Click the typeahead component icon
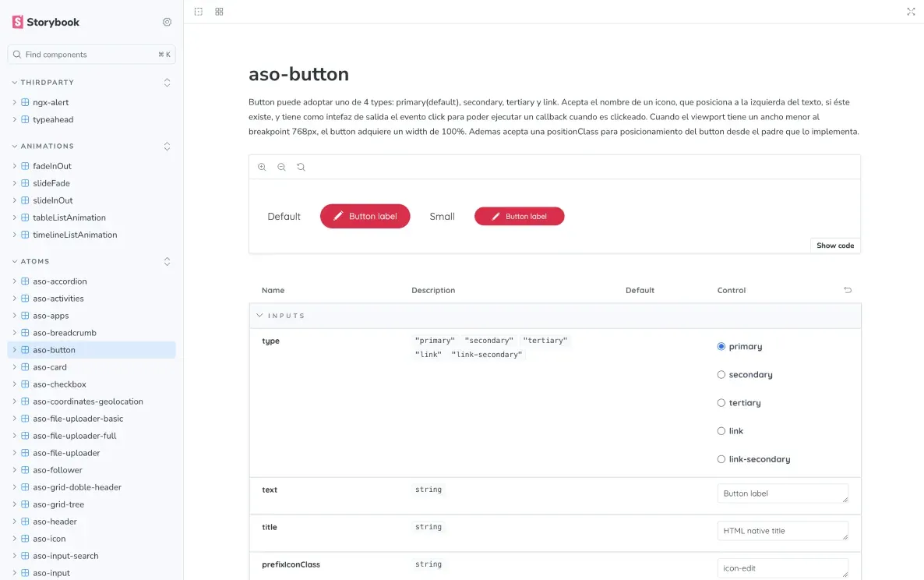Viewport: 924px width, 580px height. [26, 119]
